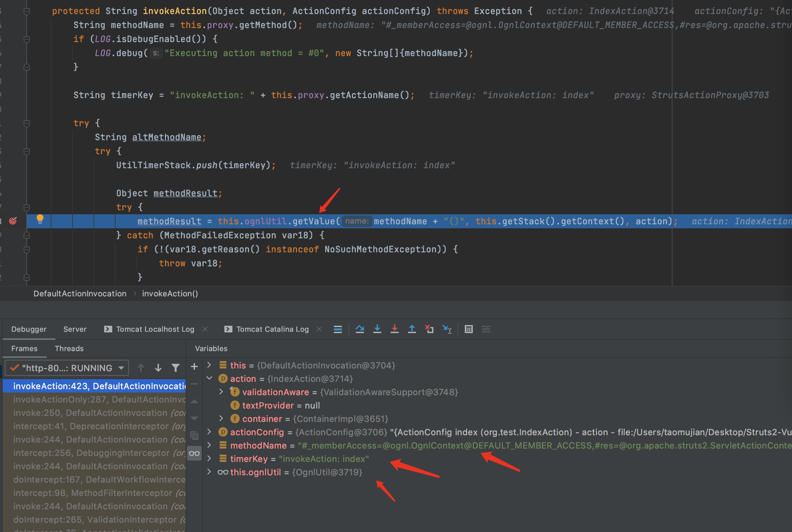Image resolution: width=792 pixels, height=532 pixels.
Task: Fold the catch MethodFailedException block
Action: (x=26, y=235)
